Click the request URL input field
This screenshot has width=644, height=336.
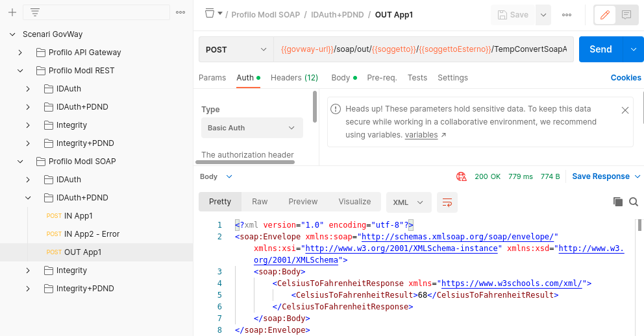423,50
